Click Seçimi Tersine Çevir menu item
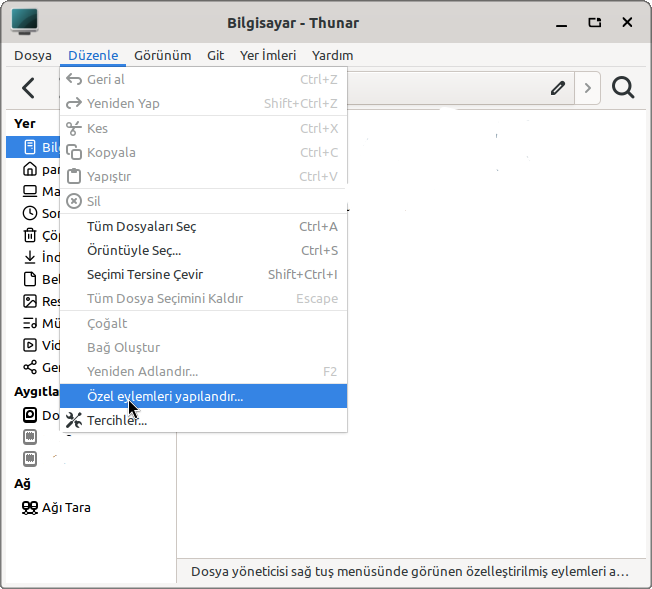 [x=145, y=274]
